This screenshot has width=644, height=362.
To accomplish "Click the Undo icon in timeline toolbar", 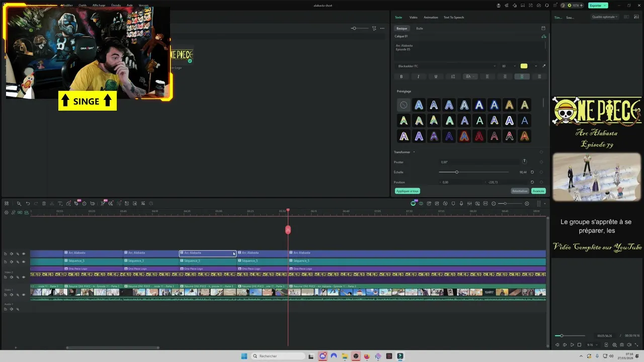I will tap(28, 204).
